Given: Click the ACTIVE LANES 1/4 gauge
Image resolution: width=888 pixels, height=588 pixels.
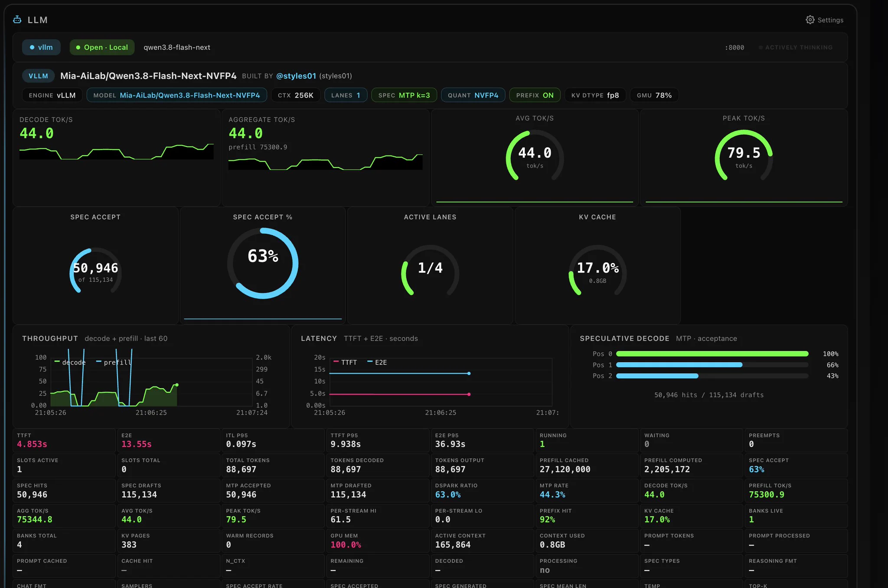Looking at the screenshot, I should click(x=430, y=271).
